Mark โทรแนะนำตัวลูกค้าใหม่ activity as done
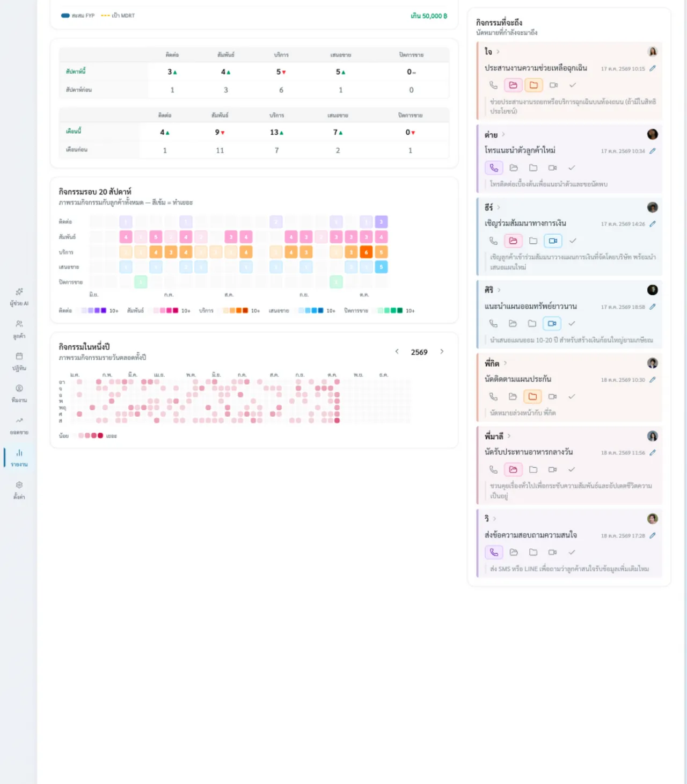The height and width of the screenshot is (784, 687). click(572, 168)
